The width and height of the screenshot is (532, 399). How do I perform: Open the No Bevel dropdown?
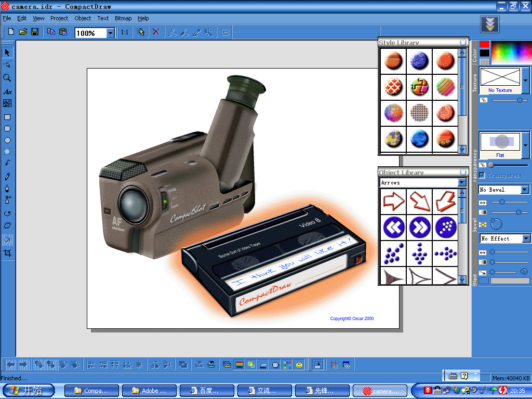tap(525, 190)
